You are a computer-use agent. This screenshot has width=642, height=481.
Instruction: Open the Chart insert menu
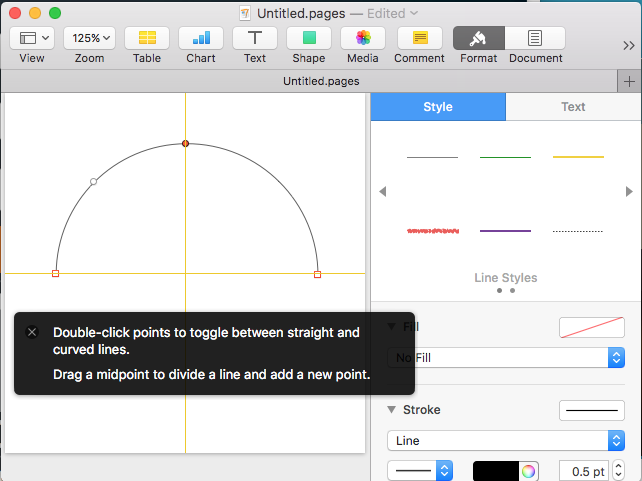click(x=201, y=38)
